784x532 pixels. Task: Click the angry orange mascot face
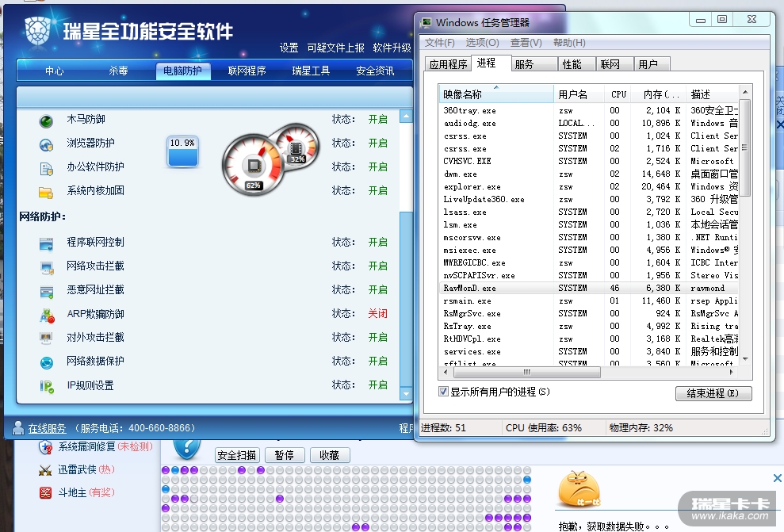pyautogui.click(x=579, y=488)
